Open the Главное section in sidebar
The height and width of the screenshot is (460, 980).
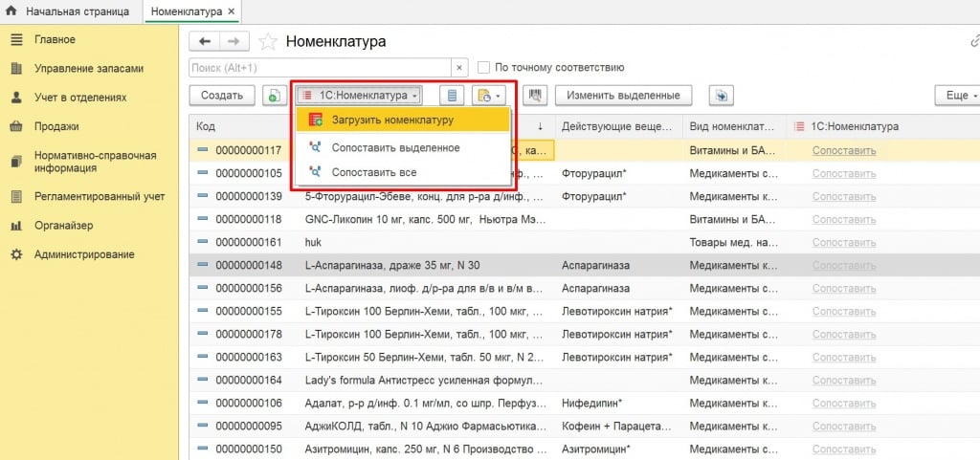coord(55,39)
